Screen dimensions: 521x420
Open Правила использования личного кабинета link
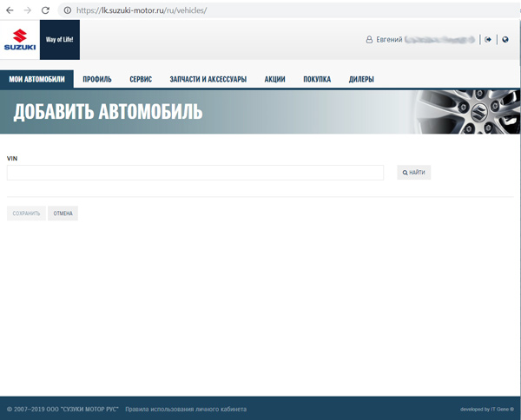185,409
